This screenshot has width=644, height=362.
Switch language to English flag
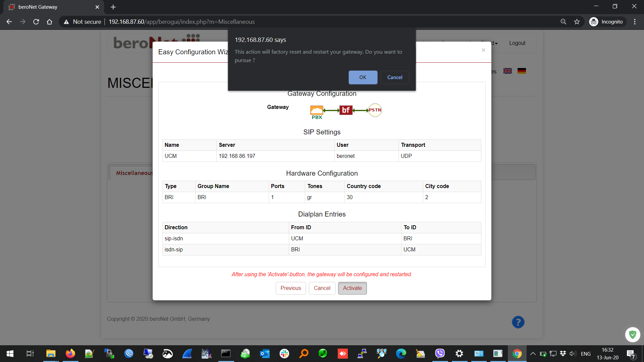[507, 71]
